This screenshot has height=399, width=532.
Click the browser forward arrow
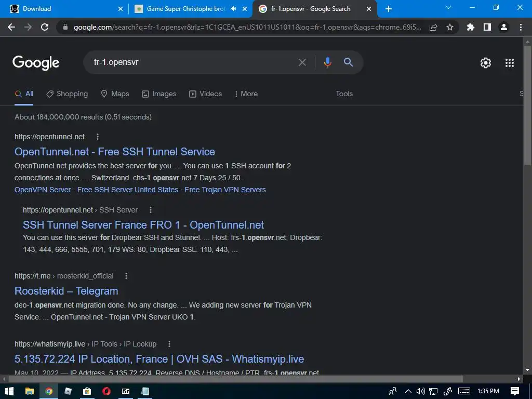tap(28, 27)
